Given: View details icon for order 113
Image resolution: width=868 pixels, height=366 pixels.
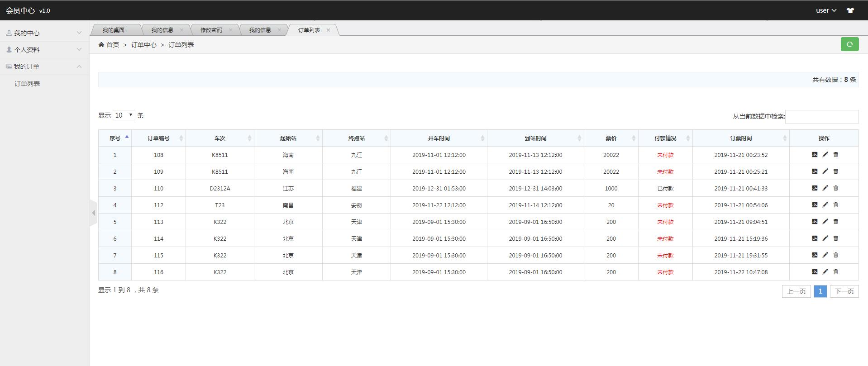Looking at the screenshot, I should point(815,222).
